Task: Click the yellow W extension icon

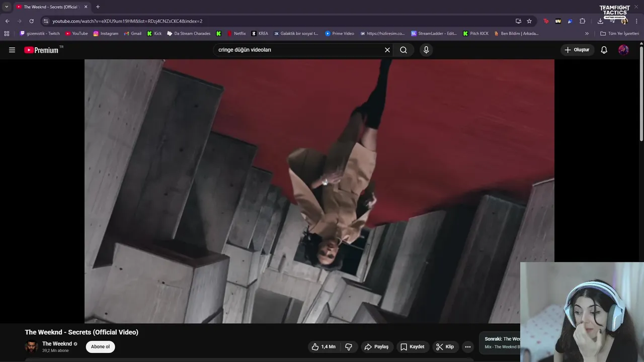Action: point(558,21)
